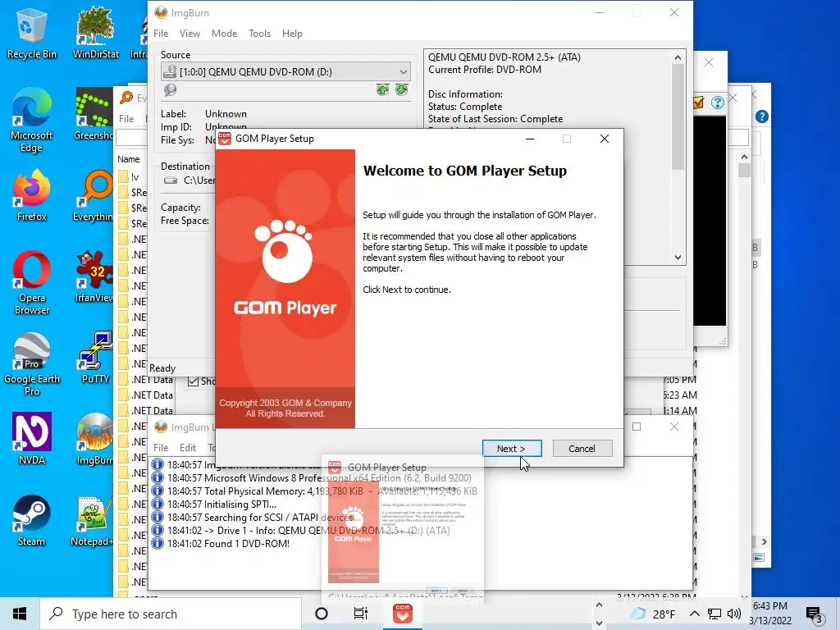This screenshot has width=840, height=630.
Task: Open the Microsoft Edge desktop icon
Action: [x=31, y=121]
